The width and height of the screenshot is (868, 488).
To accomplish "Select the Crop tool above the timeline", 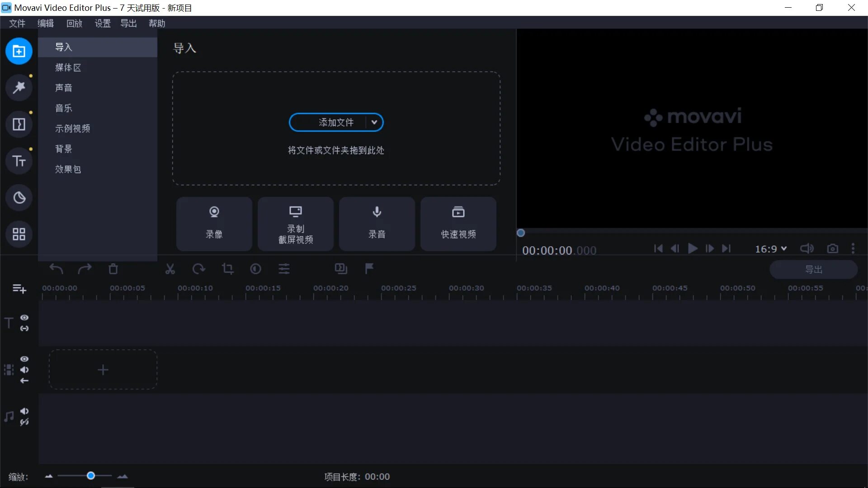I will [x=228, y=269].
